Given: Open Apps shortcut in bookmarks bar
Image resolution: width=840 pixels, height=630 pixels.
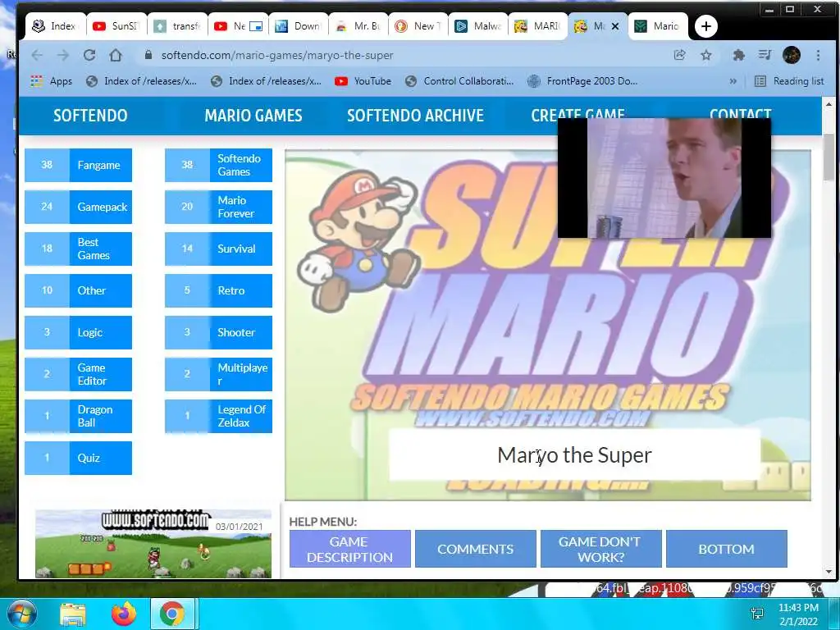Looking at the screenshot, I should pos(52,81).
